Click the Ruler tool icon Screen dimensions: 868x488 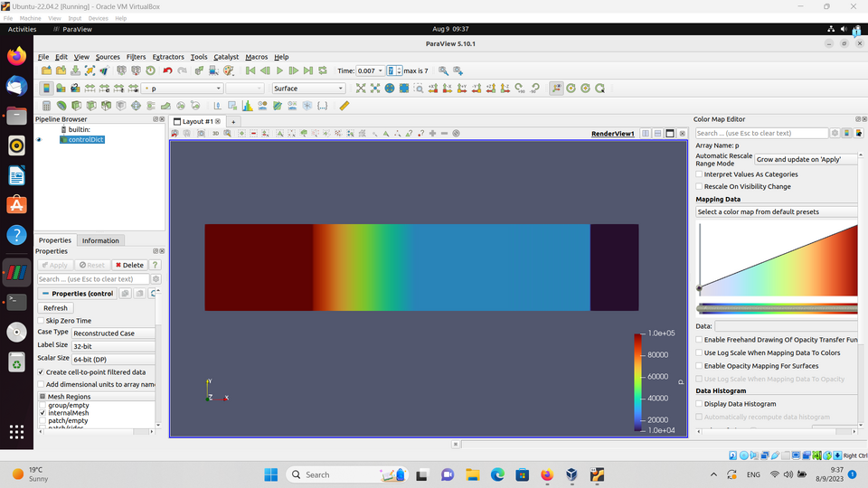(344, 106)
